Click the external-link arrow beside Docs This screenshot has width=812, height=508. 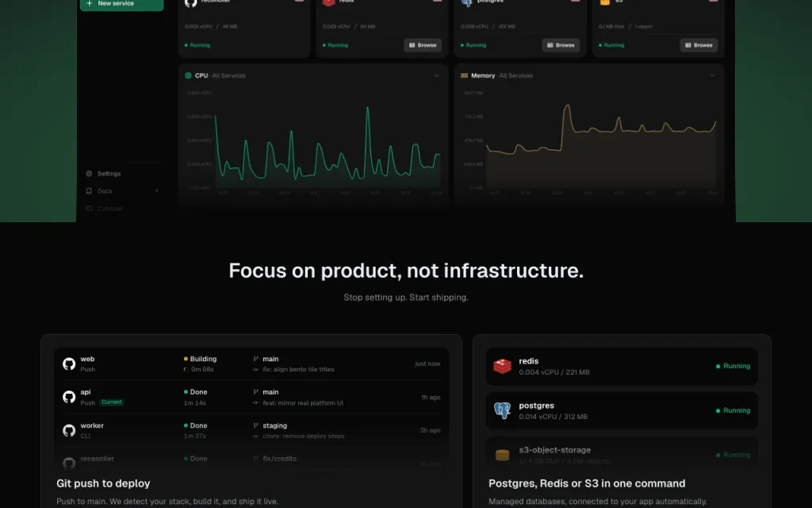tap(156, 190)
